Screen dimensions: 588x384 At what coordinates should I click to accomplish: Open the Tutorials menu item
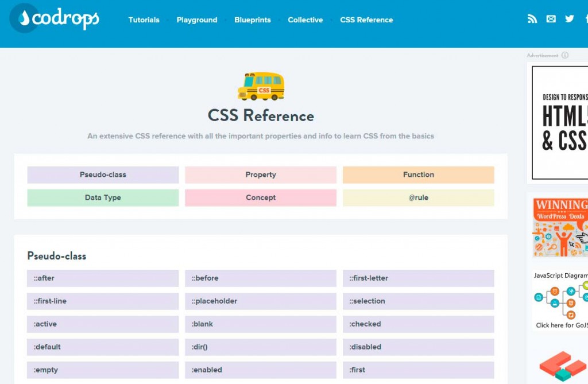tap(144, 20)
